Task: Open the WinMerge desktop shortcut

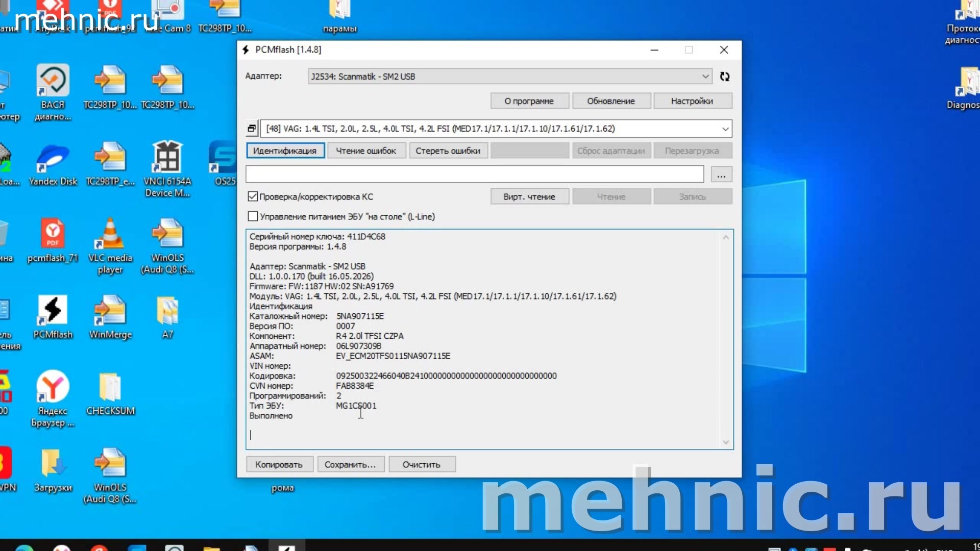Action: [x=110, y=317]
